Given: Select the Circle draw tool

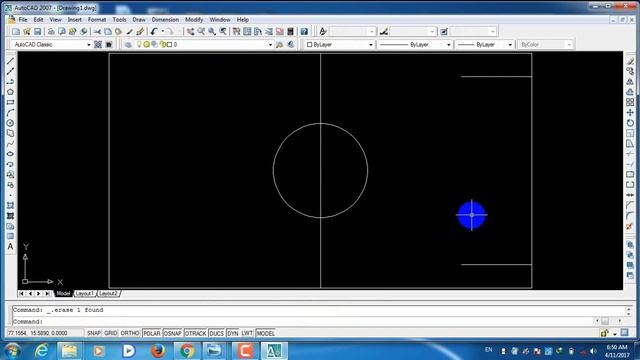Looking at the screenshot, I should (x=10, y=123).
